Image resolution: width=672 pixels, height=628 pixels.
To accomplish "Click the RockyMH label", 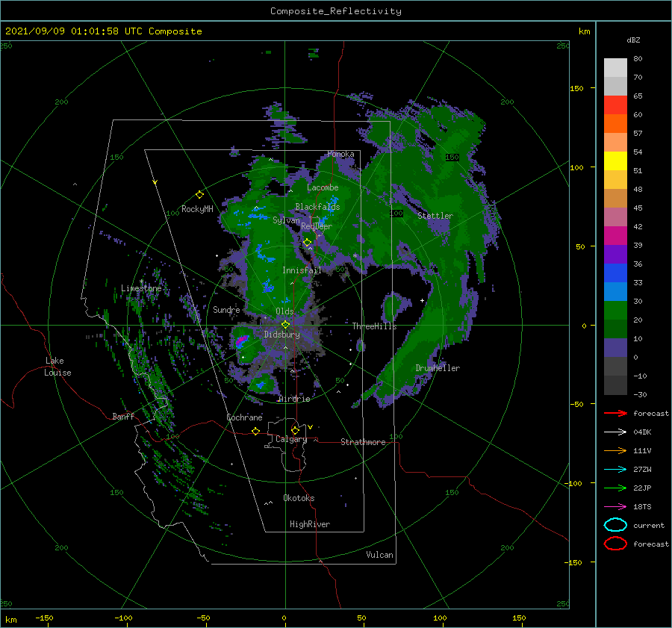I will pyautogui.click(x=197, y=209).
